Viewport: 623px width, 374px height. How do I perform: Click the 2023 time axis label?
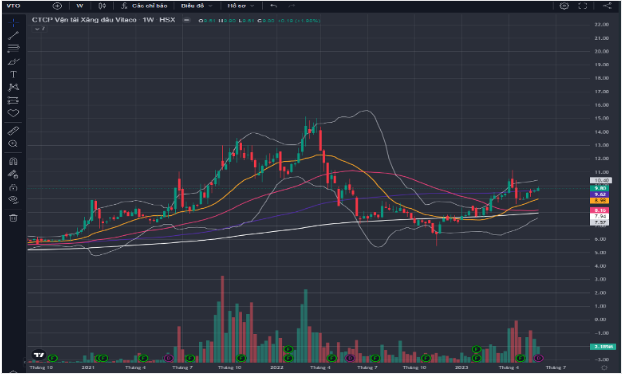coord(461,368)
